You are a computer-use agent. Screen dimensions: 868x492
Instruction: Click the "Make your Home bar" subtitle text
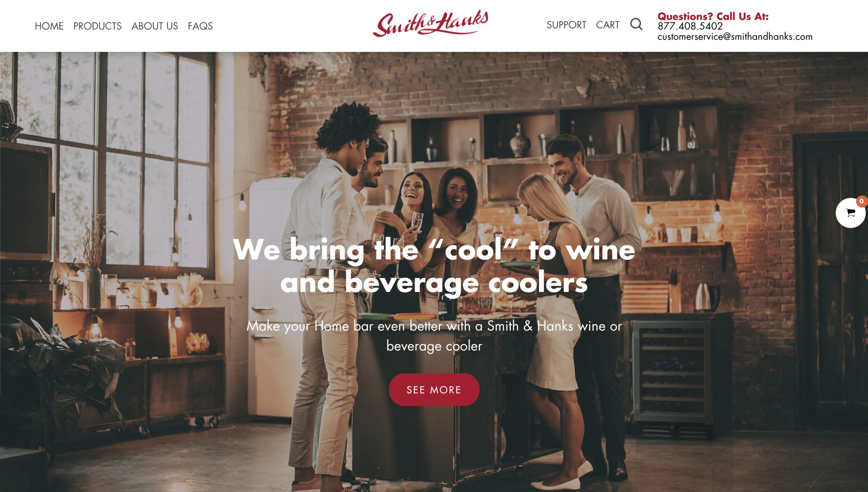coord(434,336)
